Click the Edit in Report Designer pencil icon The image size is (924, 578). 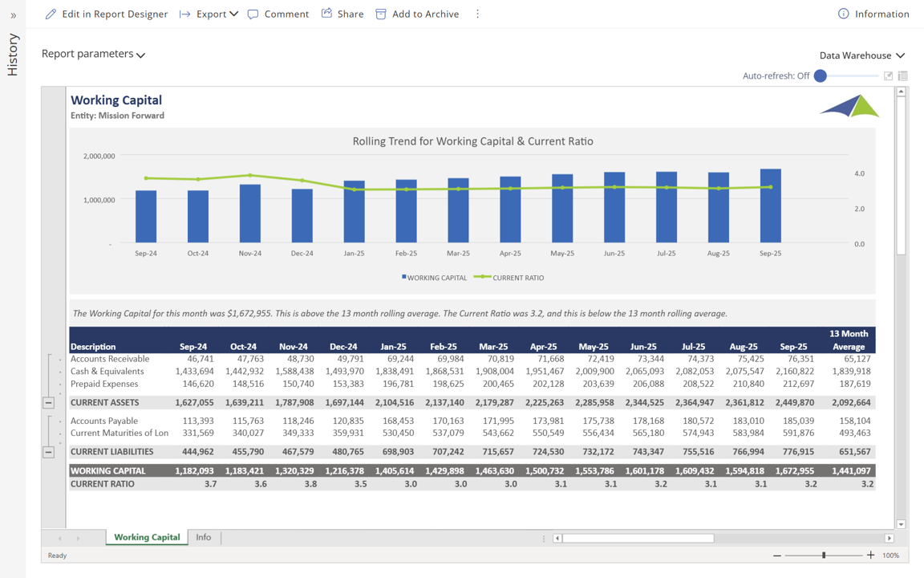51,14
